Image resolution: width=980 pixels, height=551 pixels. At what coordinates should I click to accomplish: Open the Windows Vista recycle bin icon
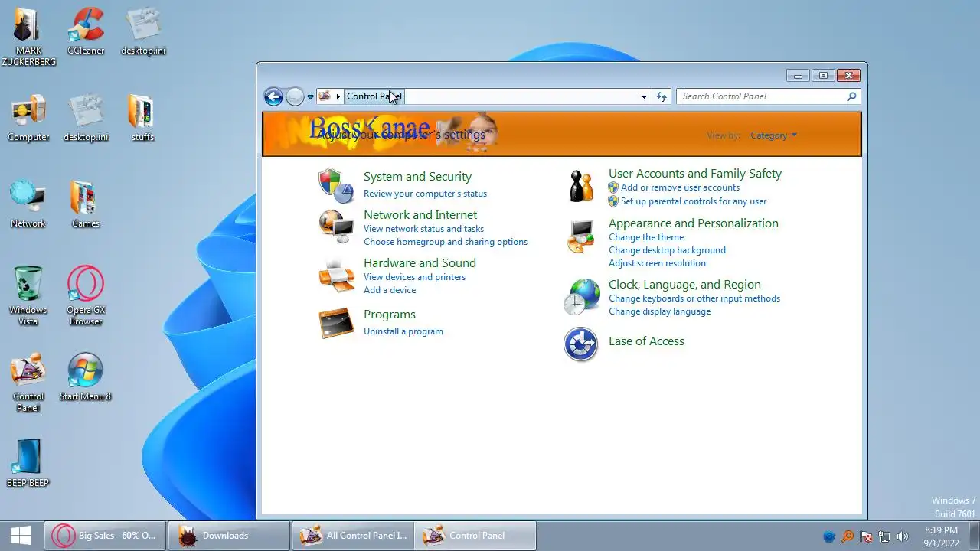click(x=28, y=296)
